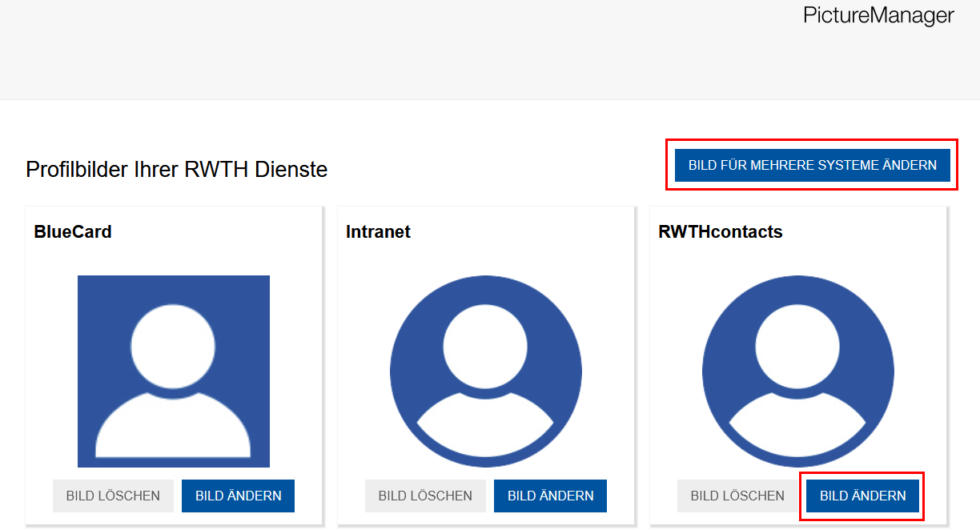Open the PictureManager logo link

(x=877, y=14)
